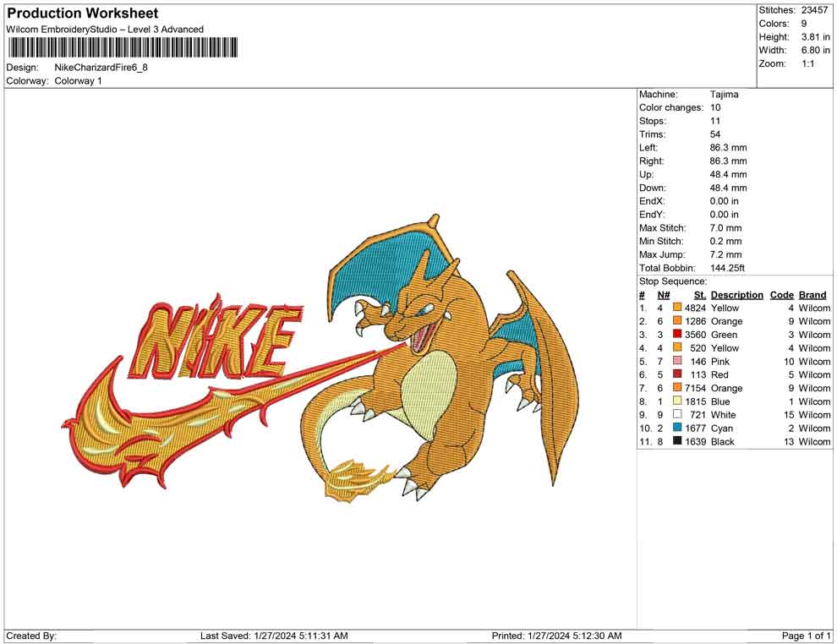Click the Pink color swatch
Image resolution: width=837 pixels, height=644 pixels.
pyautogui.click(x=677, y=361)
